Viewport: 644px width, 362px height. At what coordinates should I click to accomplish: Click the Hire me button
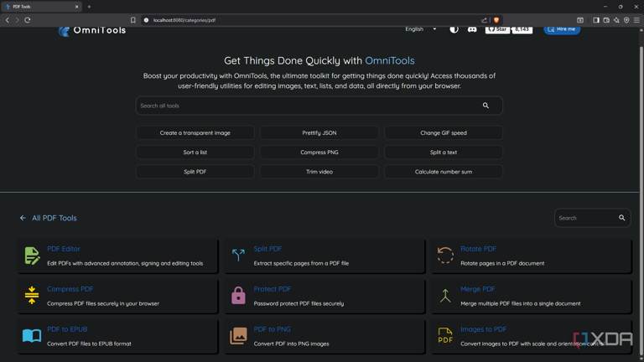coord(562,29)
